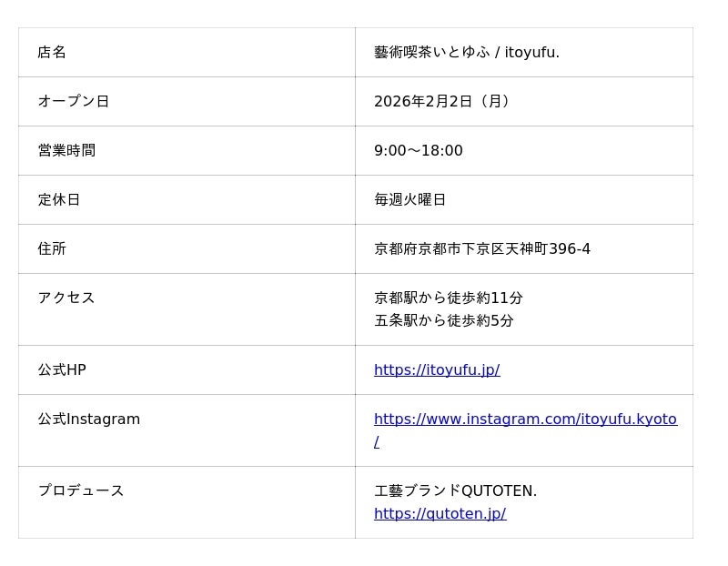
Task: Click the アクセス label cell
Action: [66, 298]
